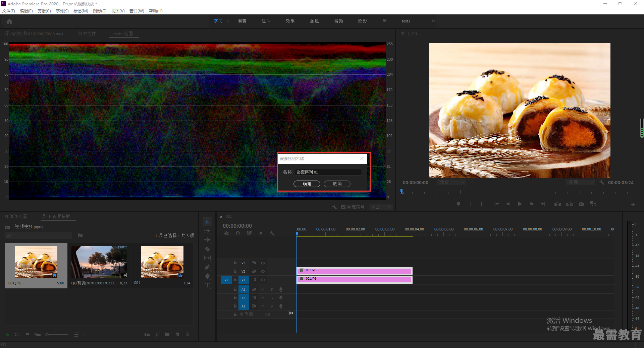Viewport: 644px width, 348px height.
Task: Toggle the 固定信号 checkbox
Action: (x=343, y=207)
